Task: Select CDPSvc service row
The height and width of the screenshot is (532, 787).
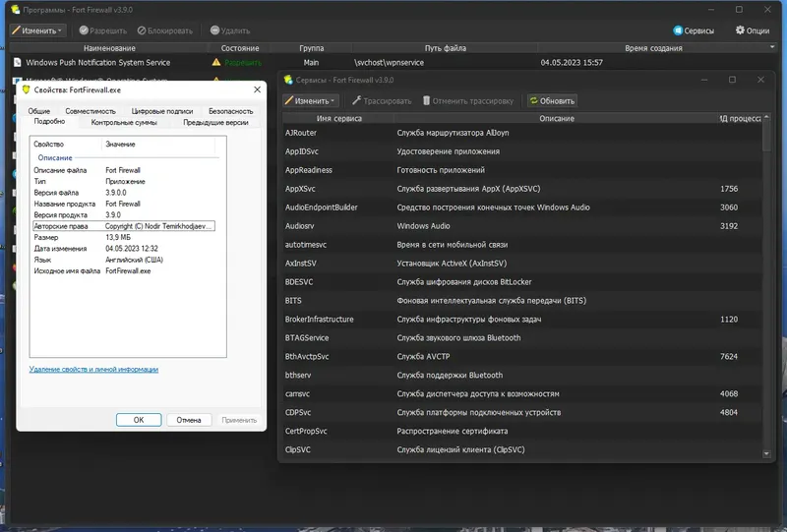Action: click(522, 413)
